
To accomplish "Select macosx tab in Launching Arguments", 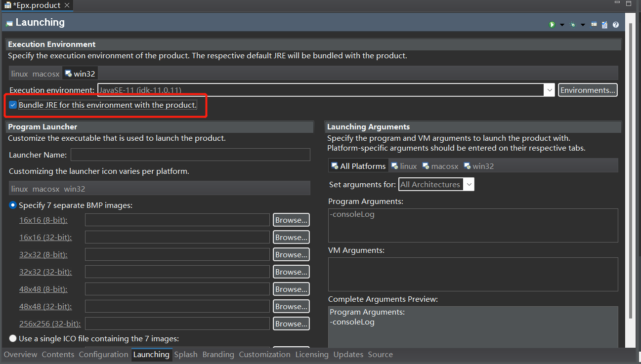I will 440,166.
